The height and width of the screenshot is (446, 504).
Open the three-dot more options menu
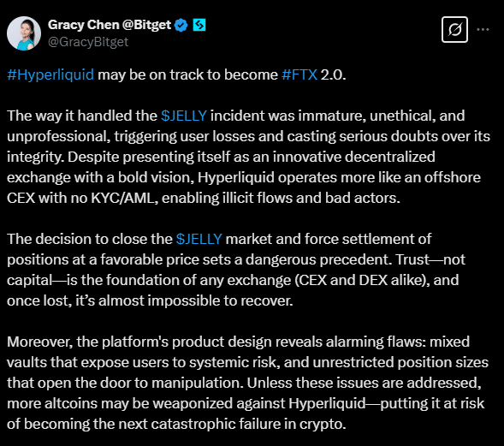coord(483,30)
